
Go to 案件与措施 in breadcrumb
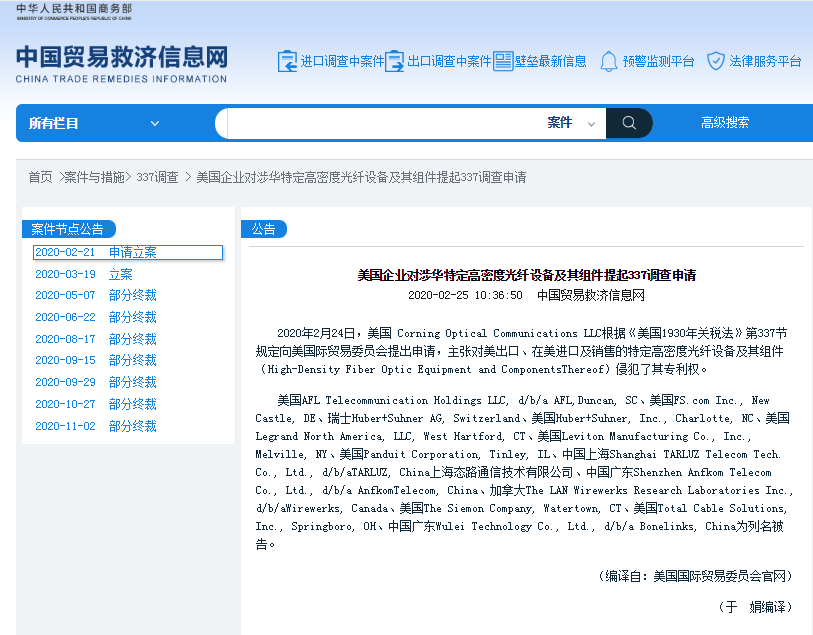point(94,177)
